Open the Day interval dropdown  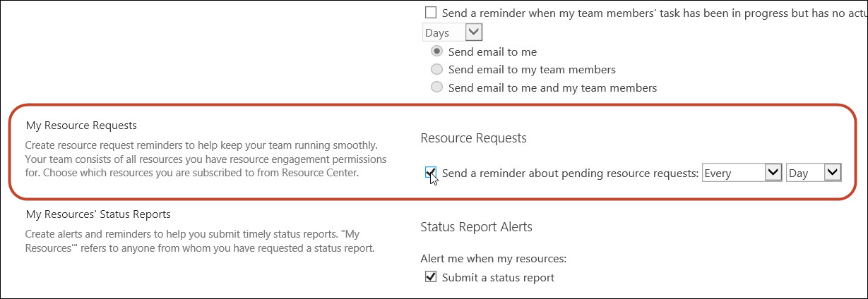tap(814, 173)
